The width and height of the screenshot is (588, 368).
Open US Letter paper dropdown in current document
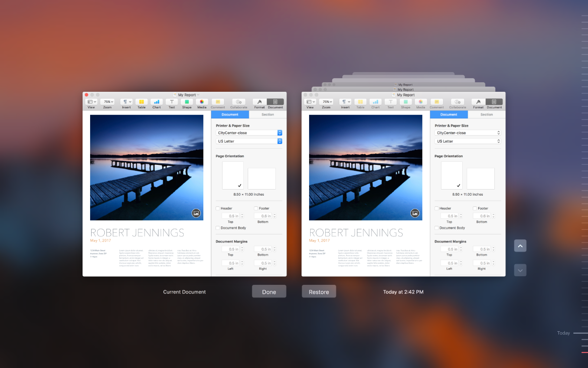(249, 141)
